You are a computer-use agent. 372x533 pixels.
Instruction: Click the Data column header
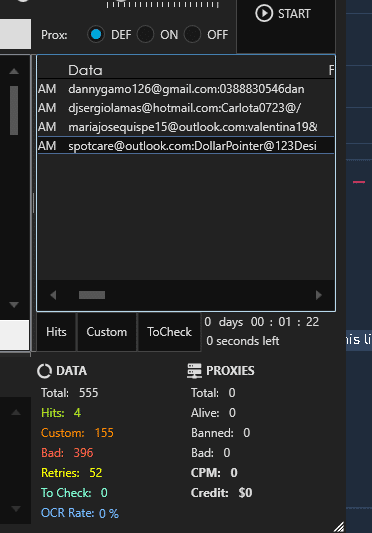85,70
